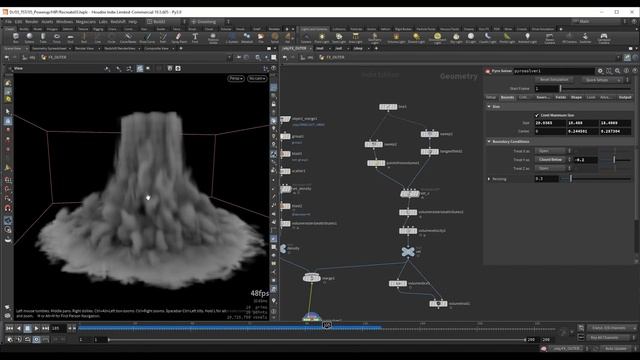This screenshot has width=640, height=360.
Task: Select the Caustic Light shelf tool
Action: [487, 38]
